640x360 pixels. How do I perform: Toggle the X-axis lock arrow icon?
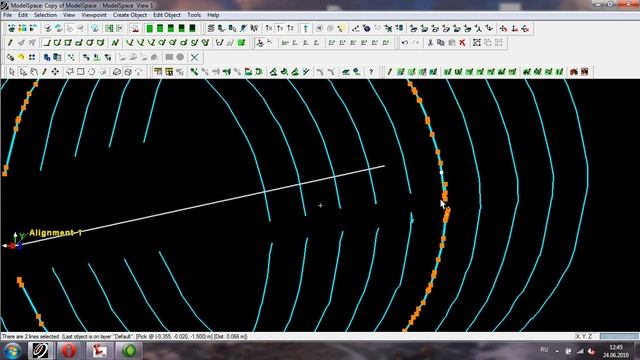tap(269, 28)
